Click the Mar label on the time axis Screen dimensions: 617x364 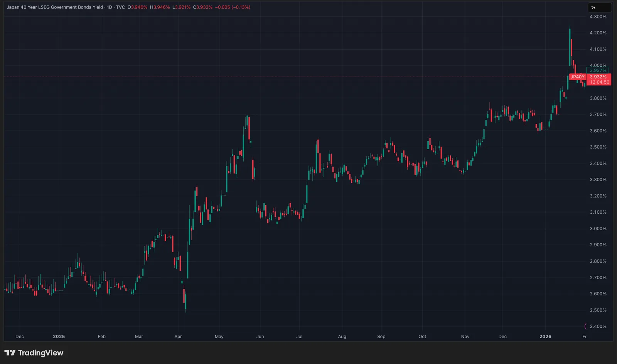pos(139,337)
